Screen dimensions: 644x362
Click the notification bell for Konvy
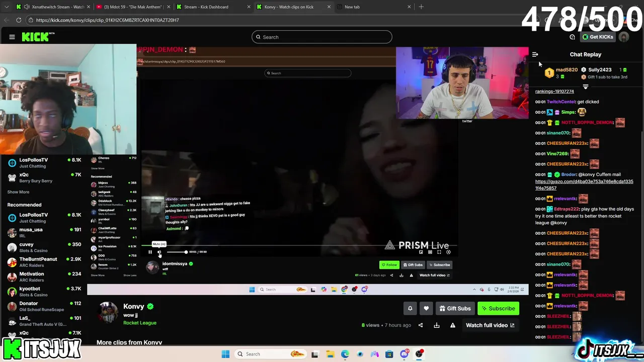click(x=410, y=308)
